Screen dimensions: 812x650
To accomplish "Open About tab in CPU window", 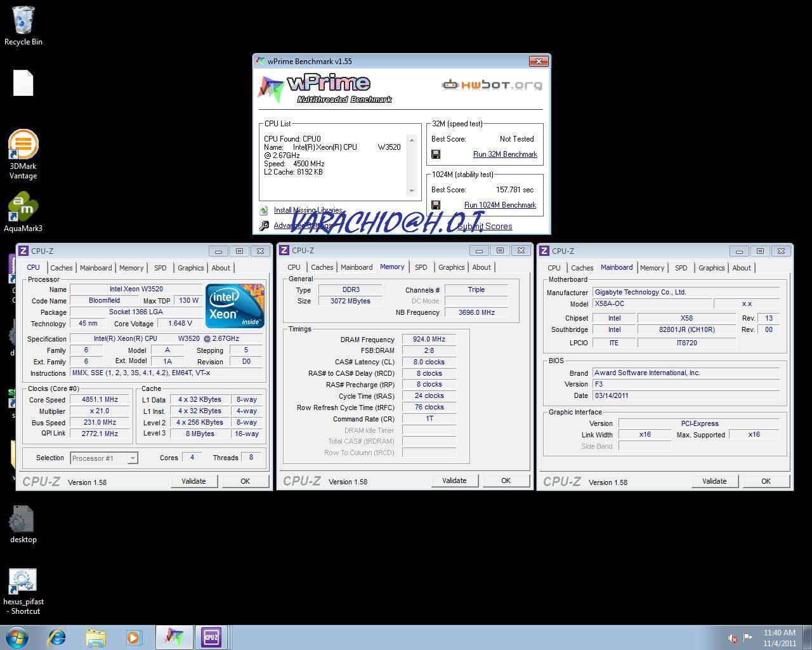I will 221,268.
